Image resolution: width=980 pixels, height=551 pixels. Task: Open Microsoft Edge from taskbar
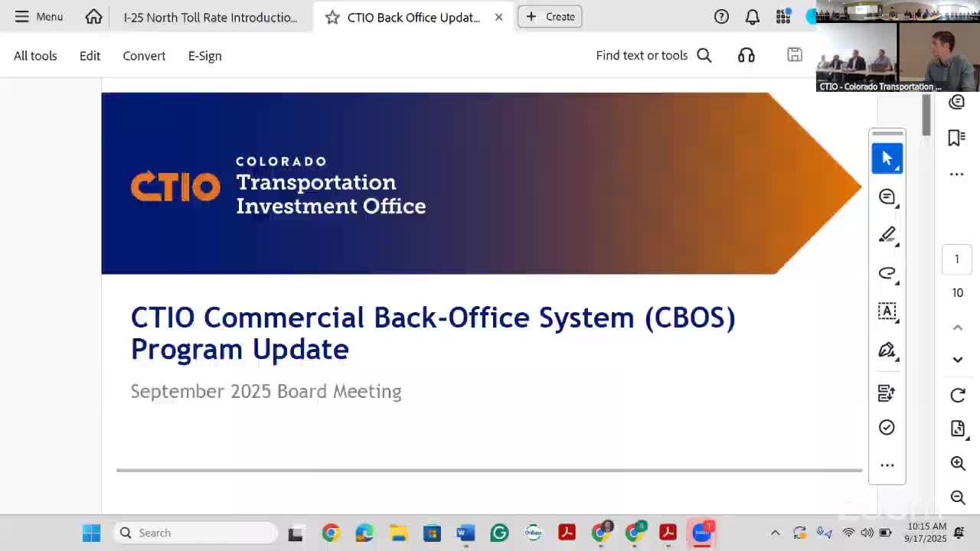364,533
